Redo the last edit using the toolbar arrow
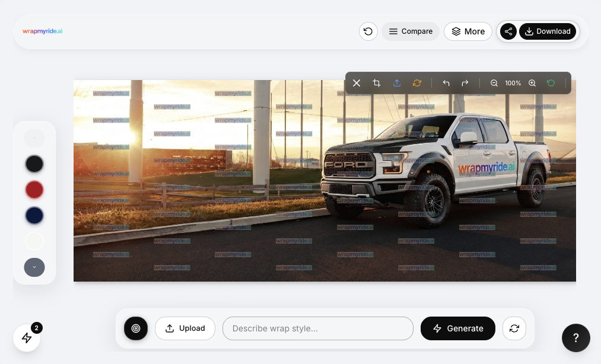The image size is (601, 364). point(466,83)
